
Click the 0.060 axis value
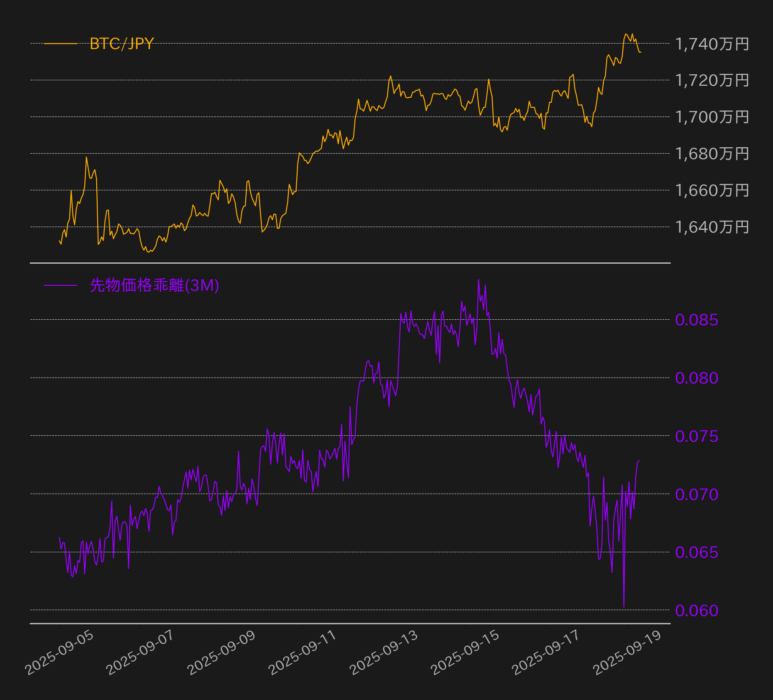697,611
